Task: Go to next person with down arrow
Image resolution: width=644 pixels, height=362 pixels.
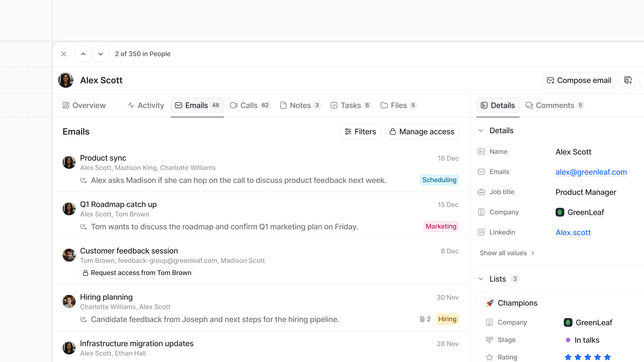Action: click(x=101, y=54)
